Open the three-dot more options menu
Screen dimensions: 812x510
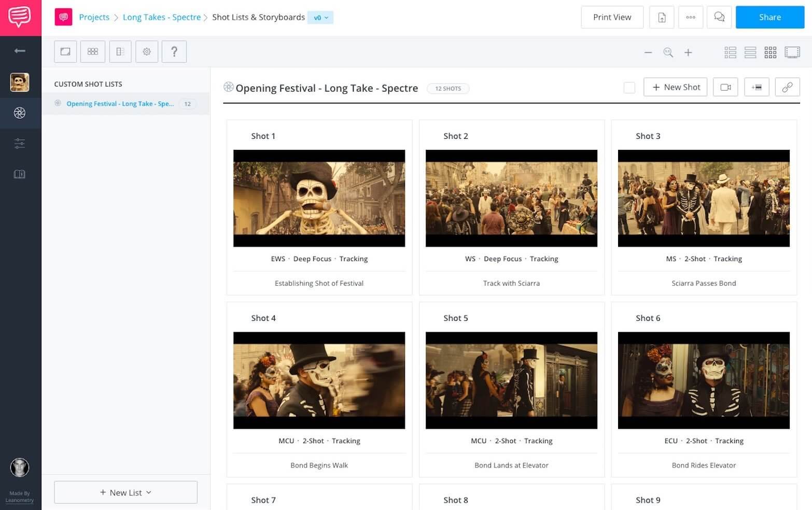point(691,17)
